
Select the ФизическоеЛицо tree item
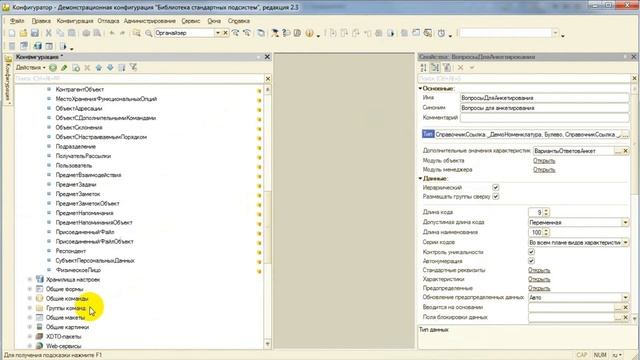point(78,270)
